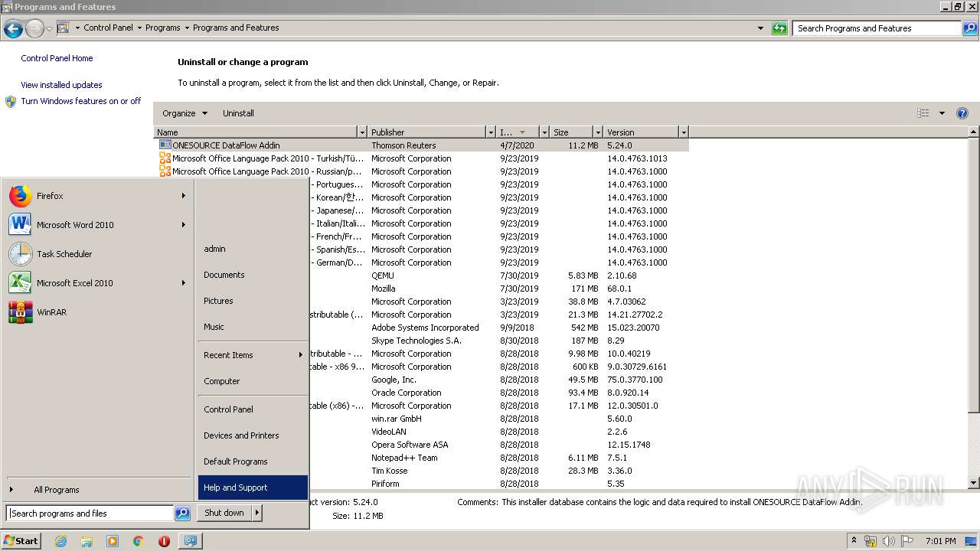The width and height of the screenshot is (980, 551).
Task: Click the Firefox icon in Start menu
Action: [20, 196]
